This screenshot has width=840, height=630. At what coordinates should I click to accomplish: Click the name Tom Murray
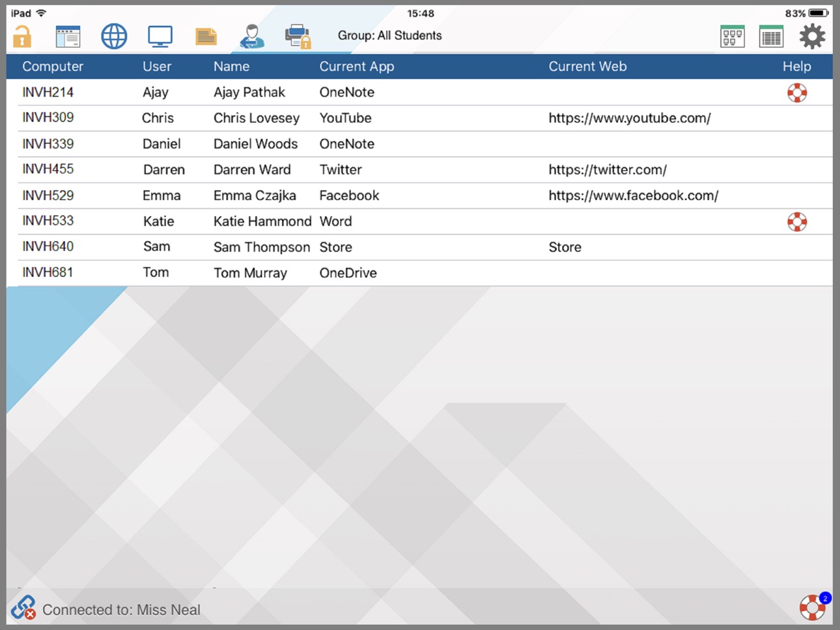[250, 273]
